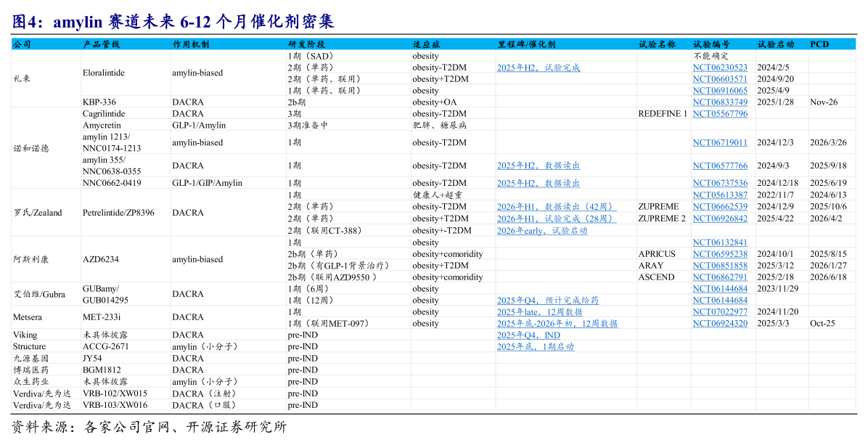Open ZUPREME 2 trial link NCT06926842
The image size is (868, 445).
[720, 219]
